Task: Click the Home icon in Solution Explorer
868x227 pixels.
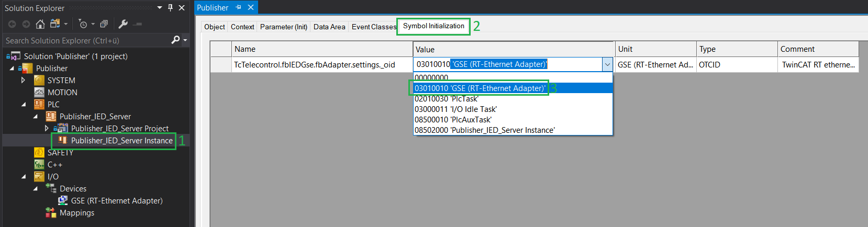Action: click(40, 24)
